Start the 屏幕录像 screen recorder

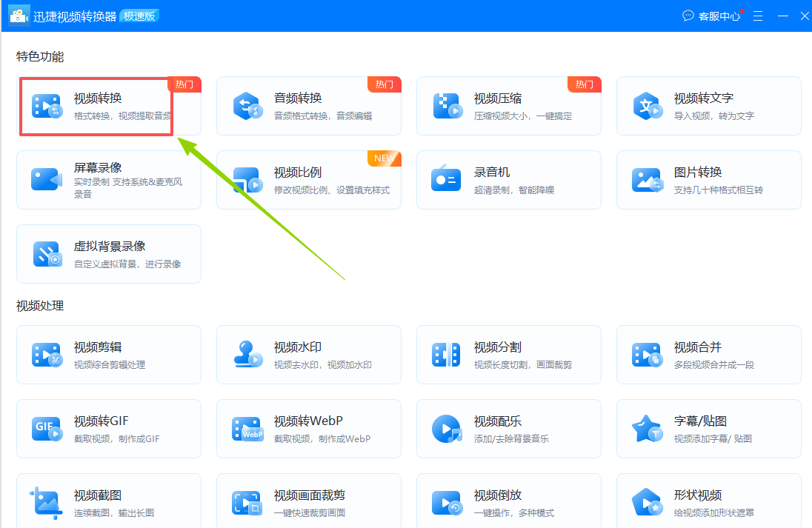point(108,179)
